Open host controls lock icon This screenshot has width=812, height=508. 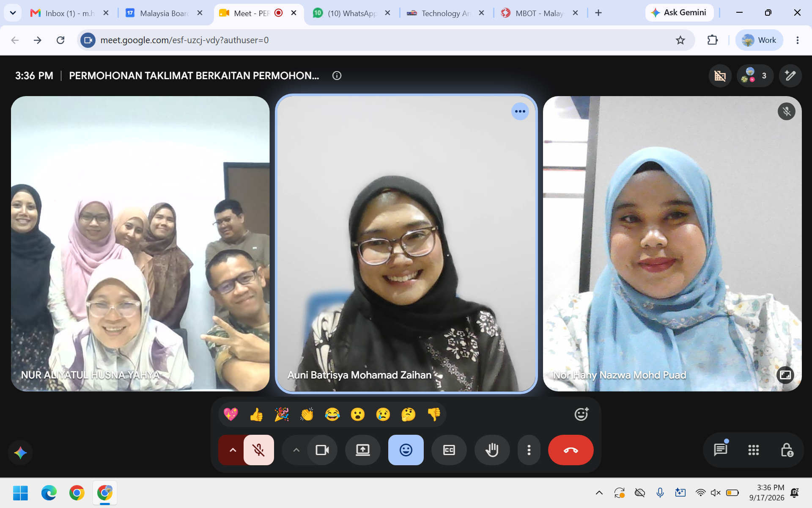[x=787, y=450]
